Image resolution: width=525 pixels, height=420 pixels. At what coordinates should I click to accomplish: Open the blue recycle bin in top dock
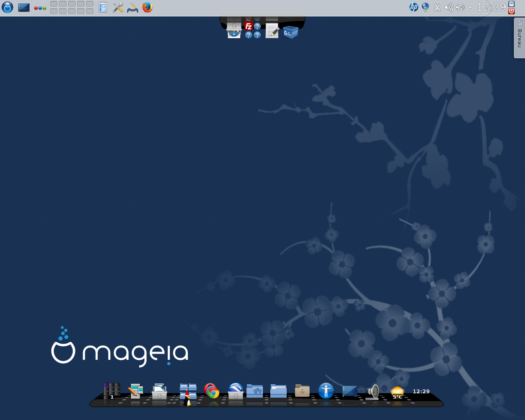[x=290, y=32]
